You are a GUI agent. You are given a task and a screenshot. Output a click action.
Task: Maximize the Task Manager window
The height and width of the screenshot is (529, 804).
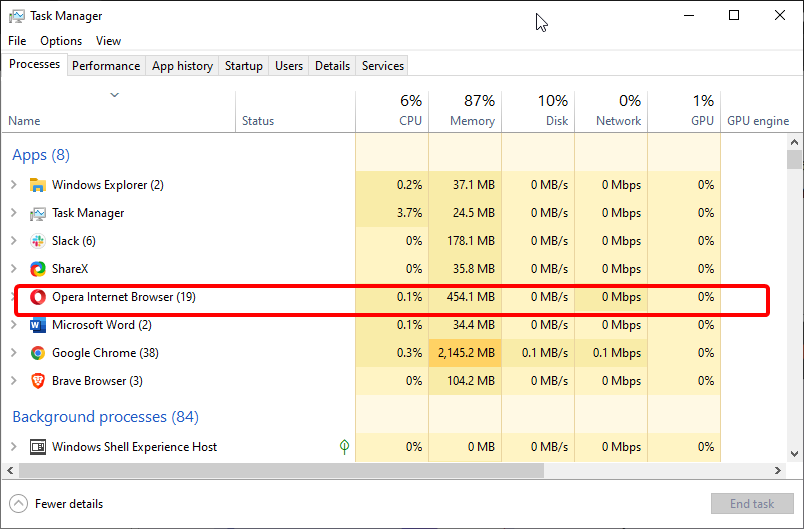coord(734,15)
